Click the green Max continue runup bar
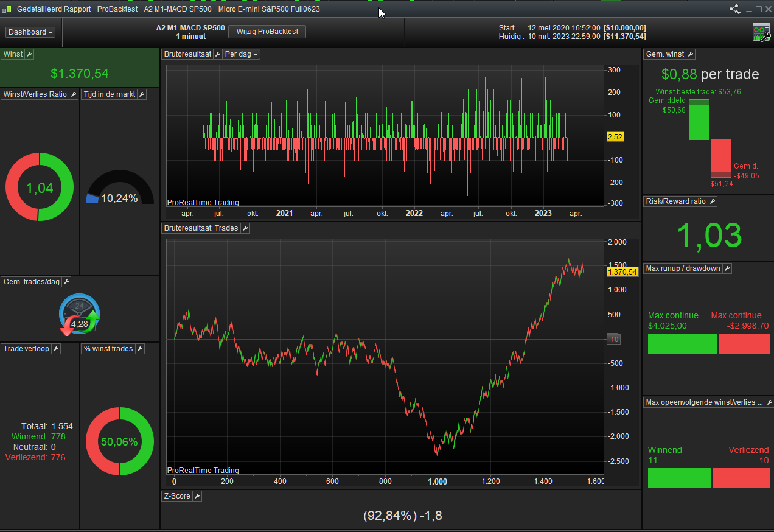This screenshot has height=532, width=774. 682,343
